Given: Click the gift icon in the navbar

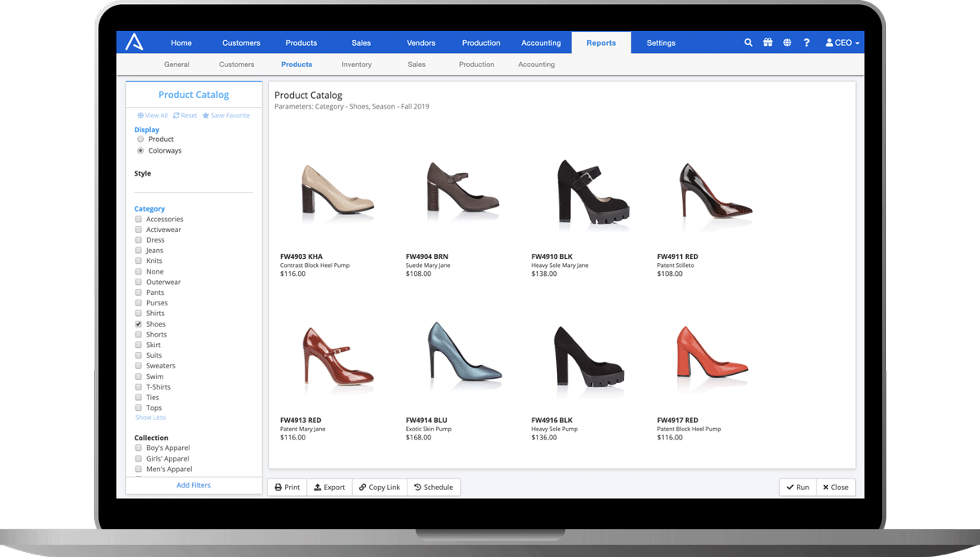Looking at the screenshot, I should click(768, 42).
